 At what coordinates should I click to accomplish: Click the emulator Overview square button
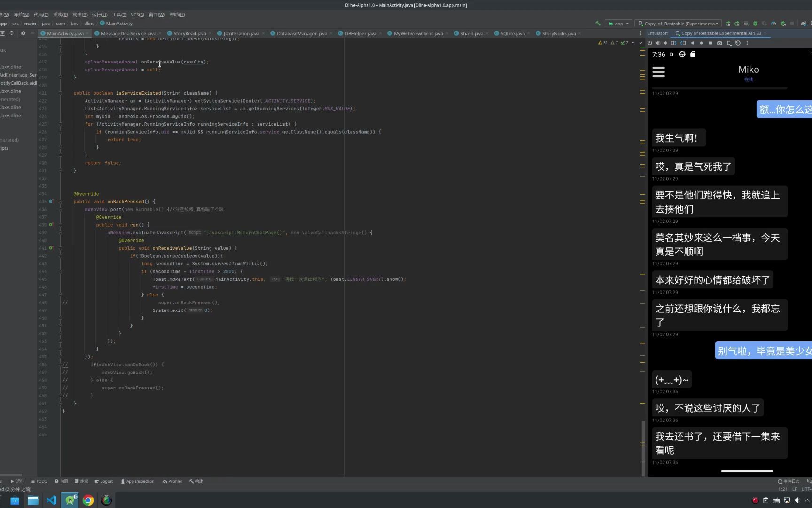pyautogui.click(x=710, y=43)
